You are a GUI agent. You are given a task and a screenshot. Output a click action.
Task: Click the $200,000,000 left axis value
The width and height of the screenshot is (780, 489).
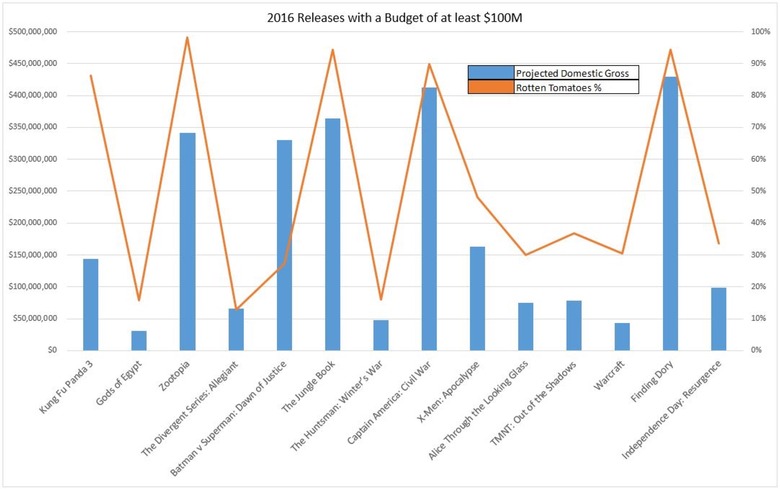pos(33,223)
